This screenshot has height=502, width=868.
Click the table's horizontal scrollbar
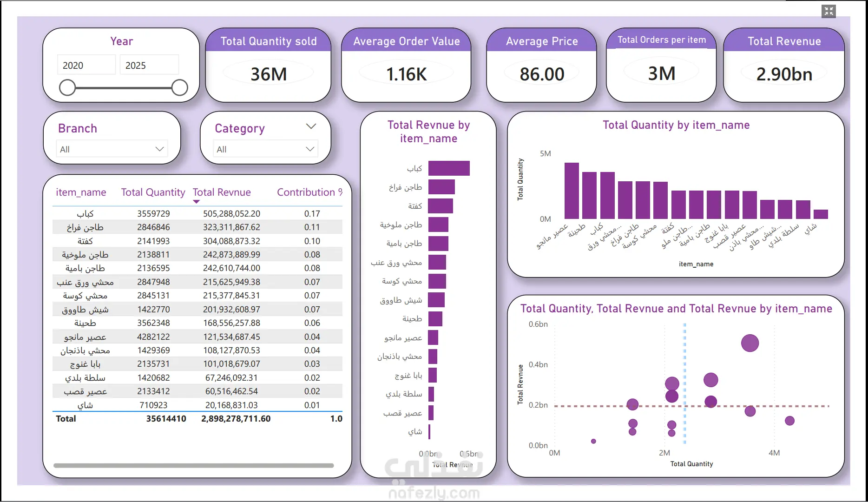point(193,465)
